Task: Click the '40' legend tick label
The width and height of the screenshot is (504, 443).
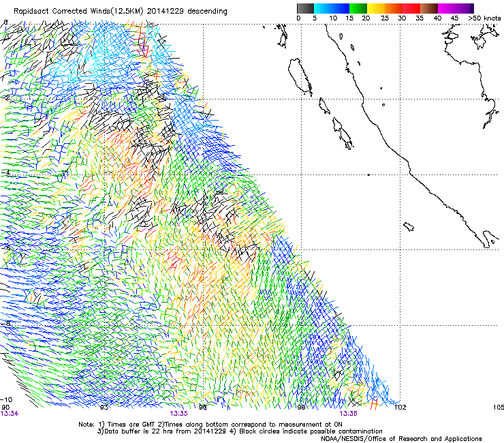Action: (437, 18)
